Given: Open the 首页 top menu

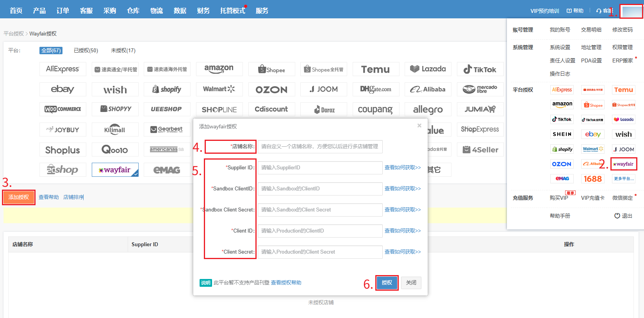Looking at the screenshot, I should 16,11.
